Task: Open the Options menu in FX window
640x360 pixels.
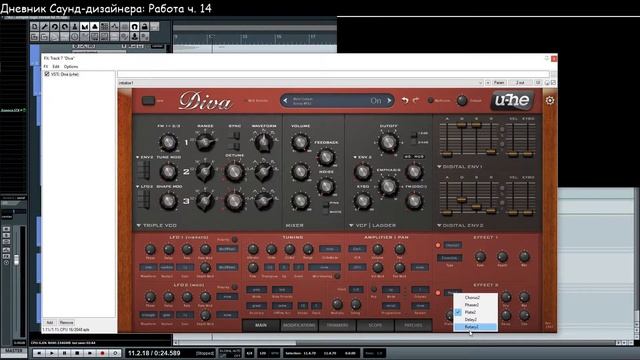Action: tap(71, 67)
